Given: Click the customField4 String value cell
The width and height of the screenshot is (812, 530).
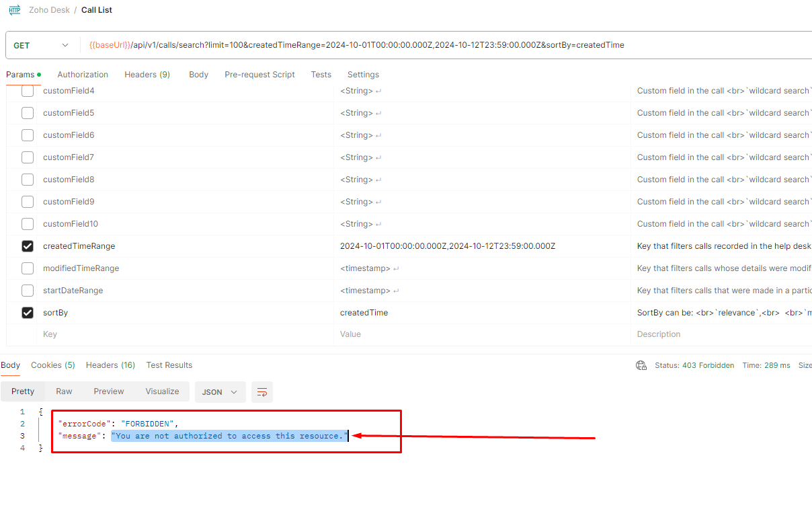Looking at the screenshot, I should pyautogui.click(x=482, y=91).
